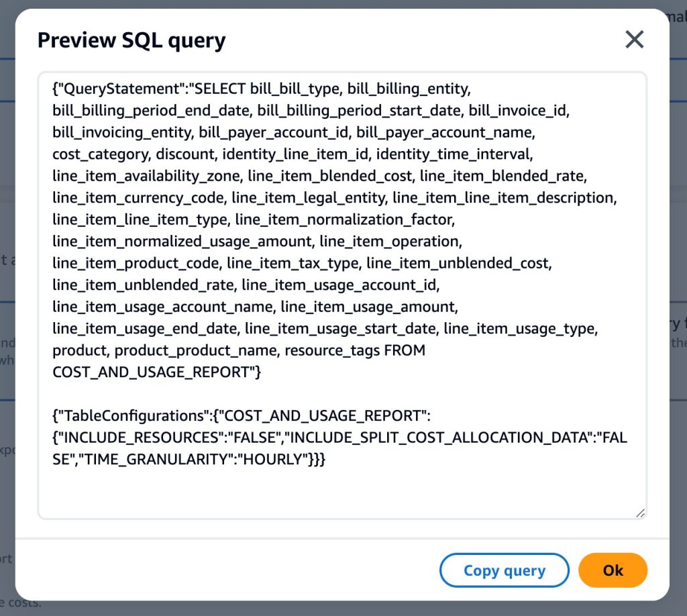This screenshot has height=616, width=687.
Task: Click on line_item_normalization_factor text
Action: pos(343,219)
